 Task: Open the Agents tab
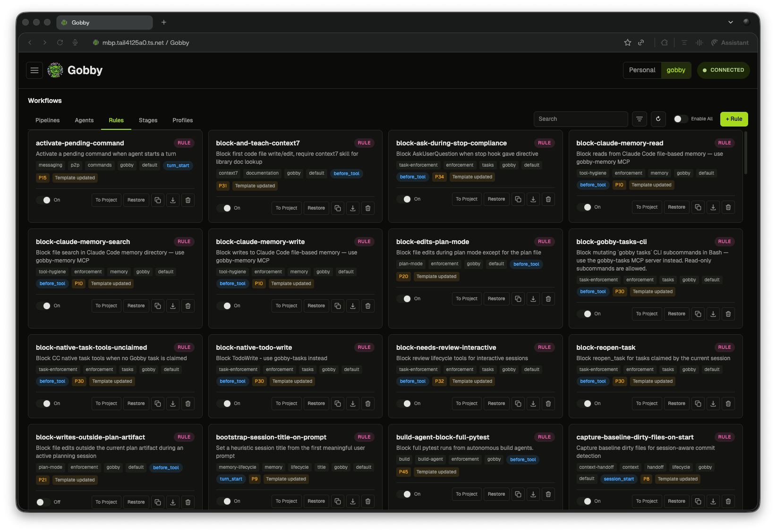point(84,120)
